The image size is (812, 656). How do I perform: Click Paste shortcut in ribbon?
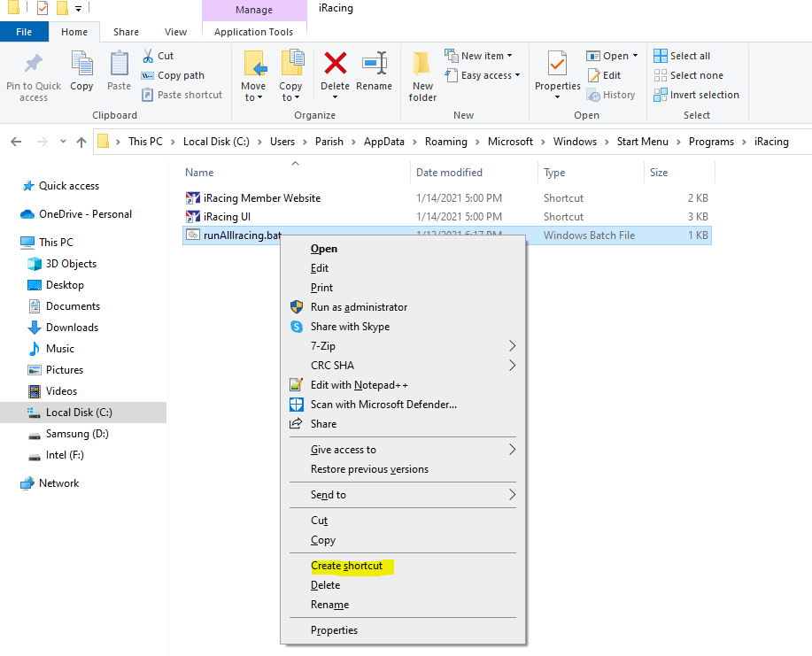coord(182,95)
